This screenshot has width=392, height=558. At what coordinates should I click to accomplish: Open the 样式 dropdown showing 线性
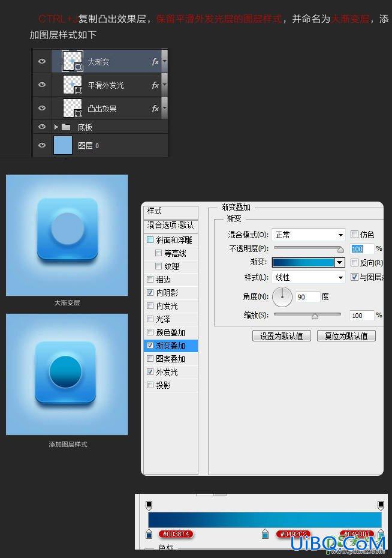pyautogui.click(x=309, y=277)
